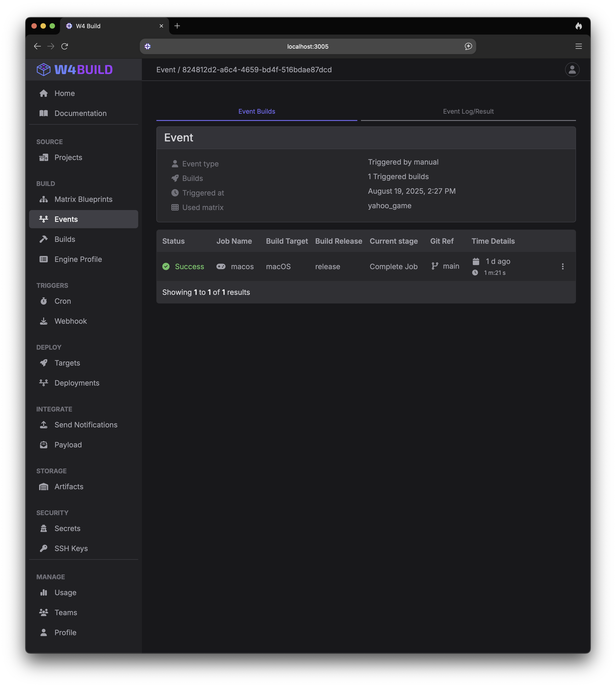
Task: Go to Home page link
Action: click(x=84, y=93)
